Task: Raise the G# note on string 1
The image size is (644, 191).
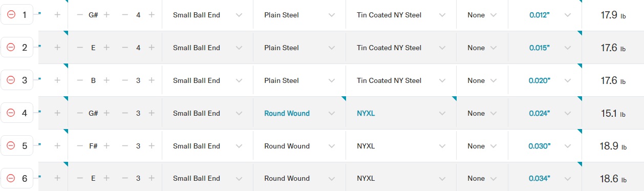Action: [106, 15]
